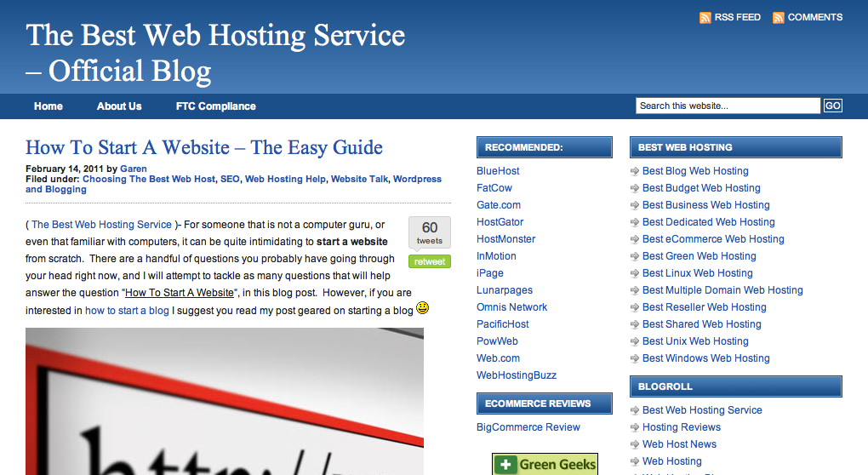Open the Website Talk category
868x475 pixels.
click(x=359, y=179)
